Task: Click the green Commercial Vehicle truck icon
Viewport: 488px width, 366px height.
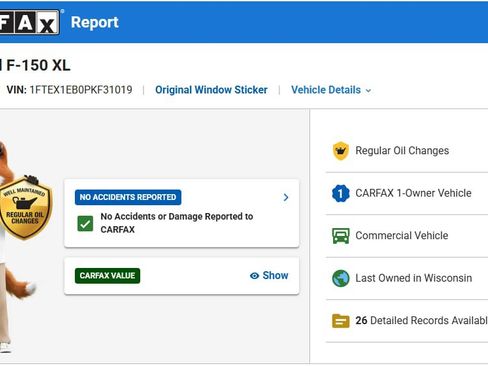Action: tap(341, 236)
